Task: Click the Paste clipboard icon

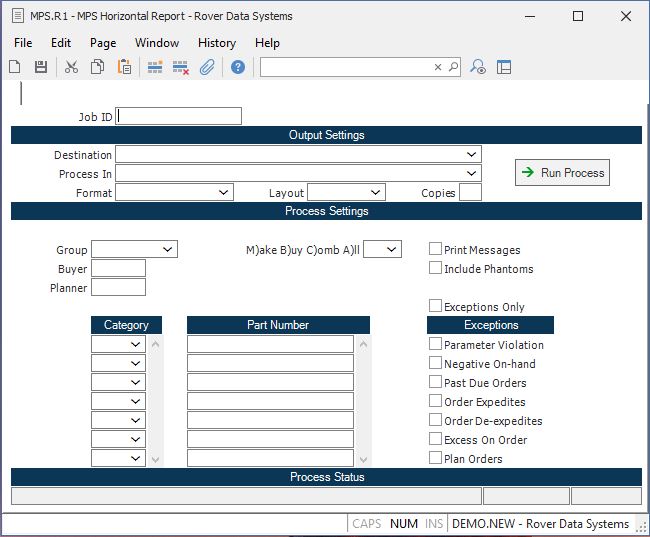Action: point(125,67)
